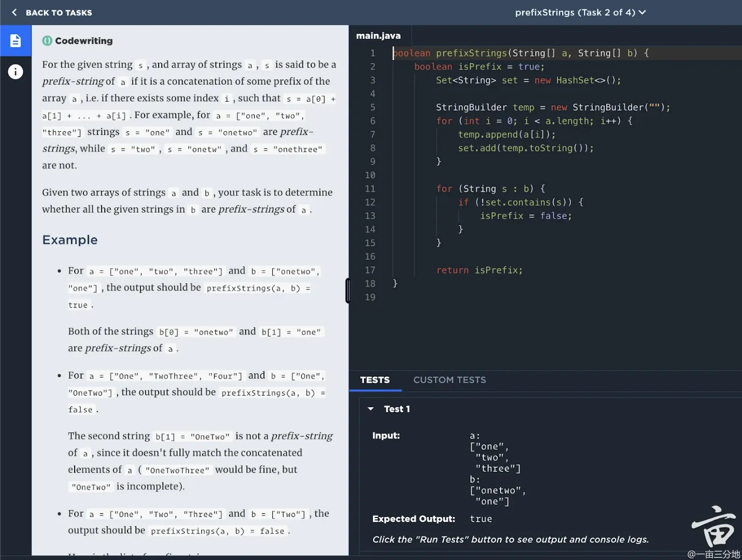Click the HashSet declaration line
This screenshot has height=560, width=742.
click(x=528, y=80)
